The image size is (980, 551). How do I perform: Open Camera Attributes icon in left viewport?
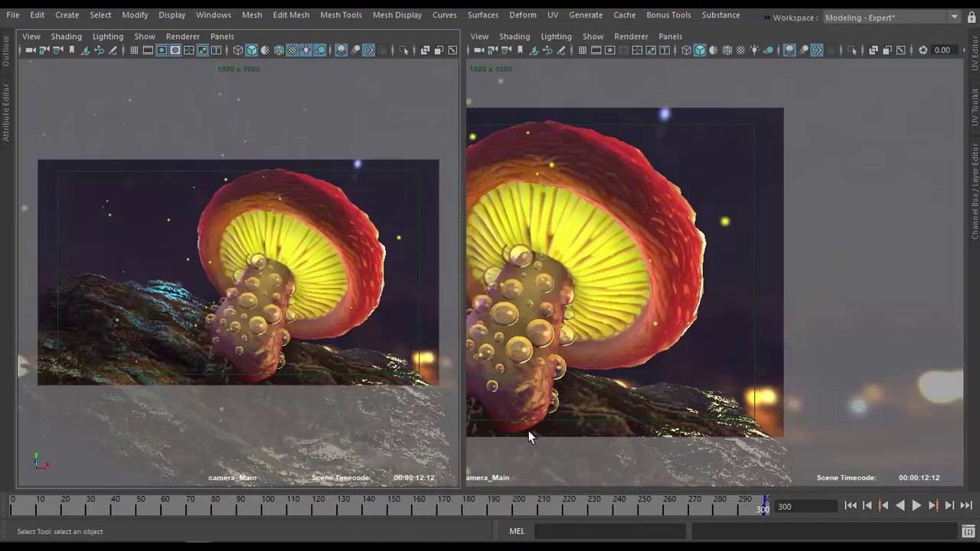point(57,50)
